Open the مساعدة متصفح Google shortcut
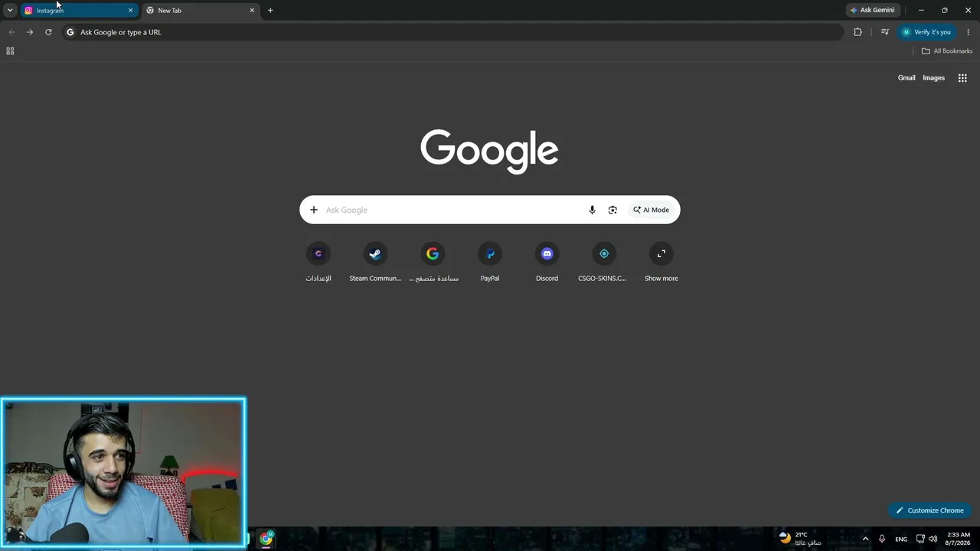Screen dimensions: 980x551 click(433, 262)
